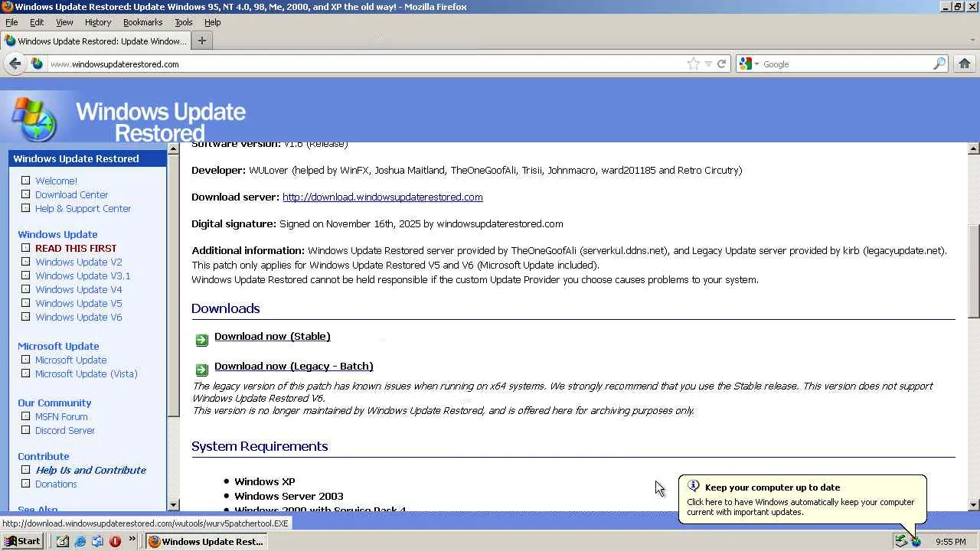This screenshot has width=980, height=551.
Task: Open the list all tabs dropdown
Action: click(x=972, y=41)
